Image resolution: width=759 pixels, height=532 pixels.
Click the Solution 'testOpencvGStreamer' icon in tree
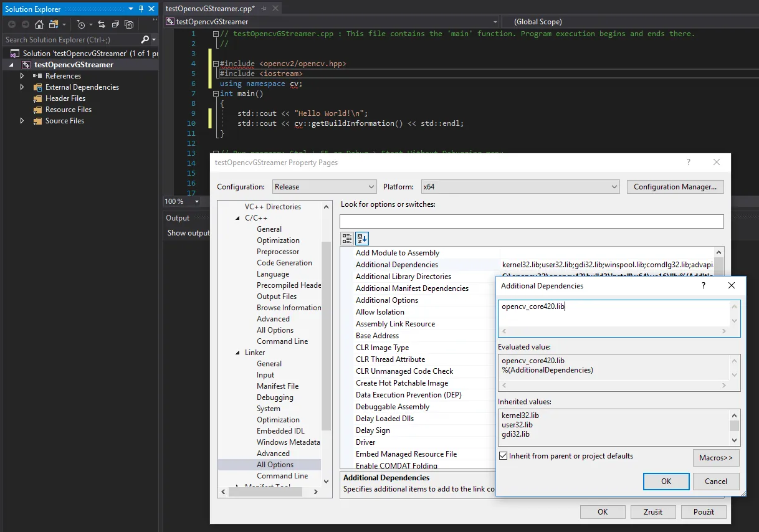click(x=14, y=54)
